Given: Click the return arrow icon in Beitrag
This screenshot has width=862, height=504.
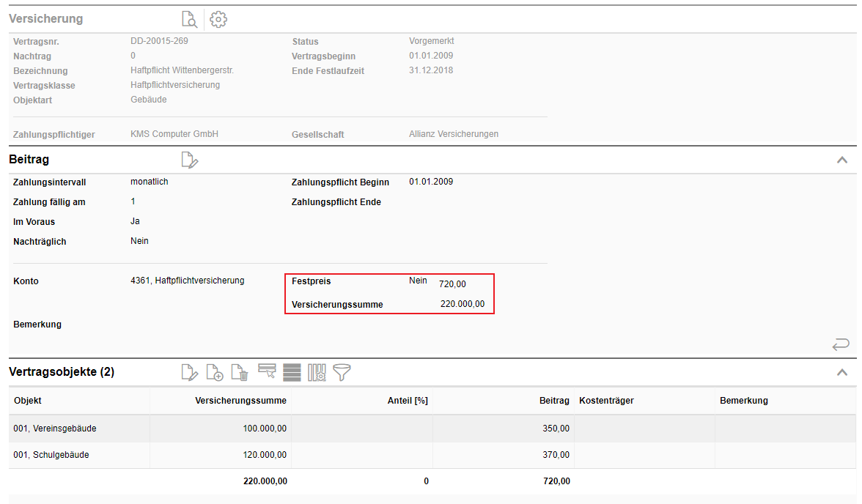Looking at the screenshot, I should point(841,344).
